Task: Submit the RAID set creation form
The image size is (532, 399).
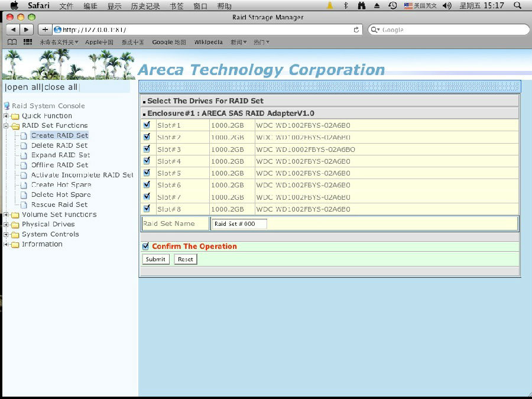Action: pyautogui.click(x=155, y=259)
